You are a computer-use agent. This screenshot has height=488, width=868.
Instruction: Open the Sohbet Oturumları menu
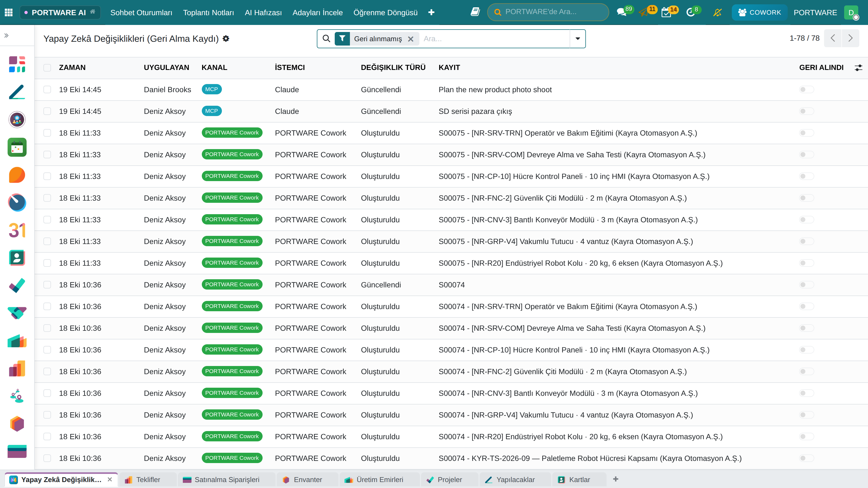[x=141, y=12]
